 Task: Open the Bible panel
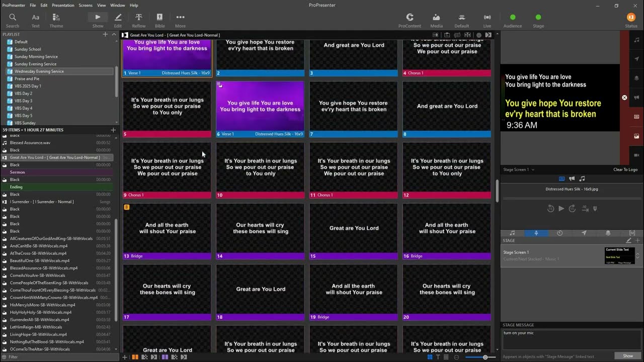pyautogui.click(x=159, y=21)
